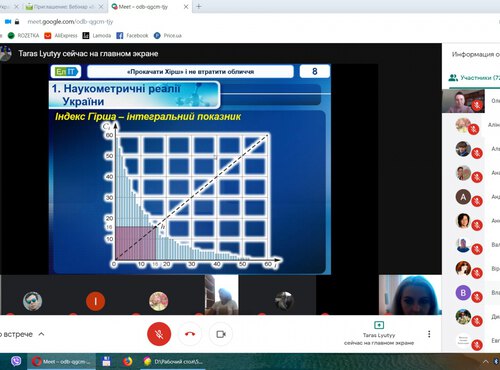The width and height of the screenshot is (500, 370).
Task: Open the ROZETKA bookmark
Action: pos(24,36)
